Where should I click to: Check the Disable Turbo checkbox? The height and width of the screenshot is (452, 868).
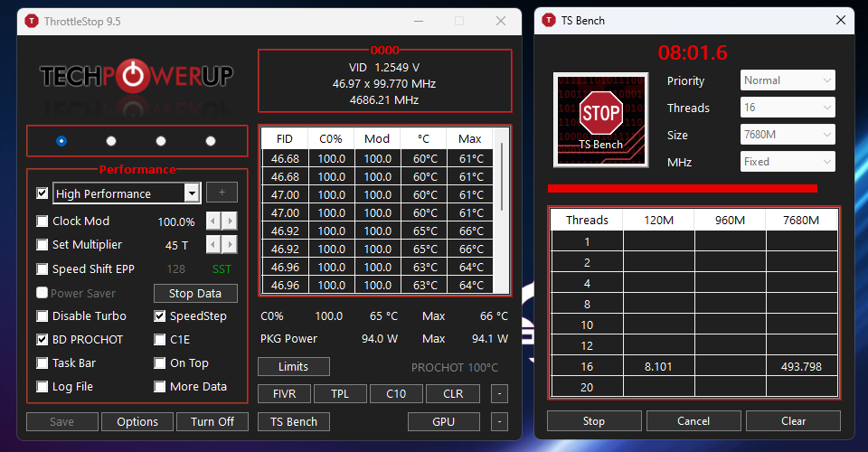42,315
